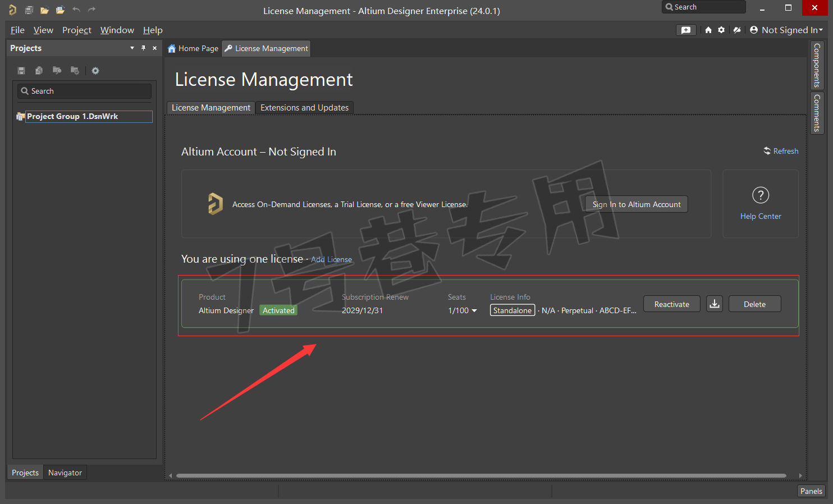833x504 pixels.
Task: Click the horizontal scrollbar in license page
Action: pos(481,475)
